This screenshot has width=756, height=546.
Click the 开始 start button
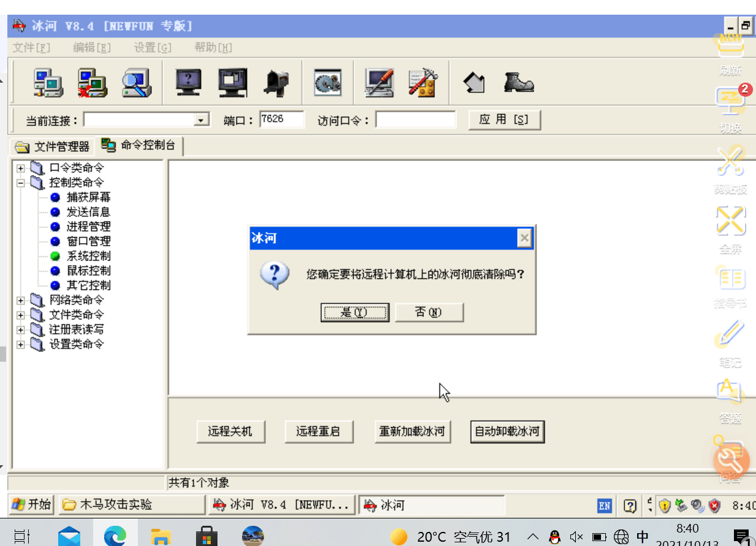[32, 504]
